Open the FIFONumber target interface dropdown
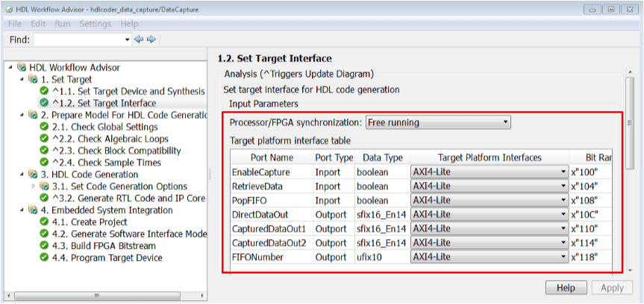Screen dimensions: 644x304 [563, 256]
